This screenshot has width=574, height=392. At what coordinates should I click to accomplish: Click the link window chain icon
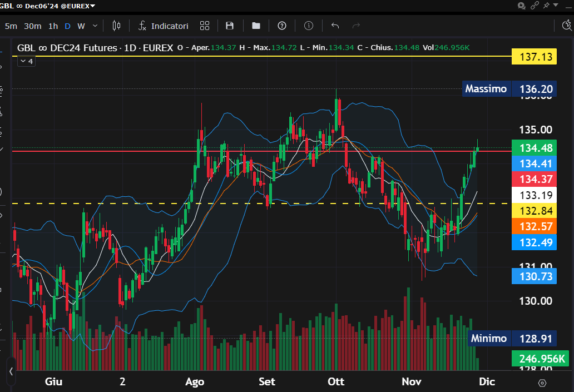coord(535,6)
